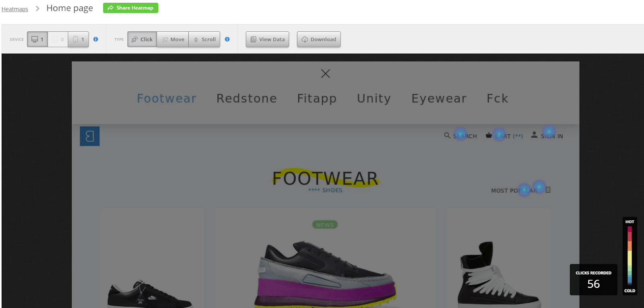Switch heatmap type to Click
This screenshot has height=308, width=644.
pyautogui.click(x=142, y=39)
